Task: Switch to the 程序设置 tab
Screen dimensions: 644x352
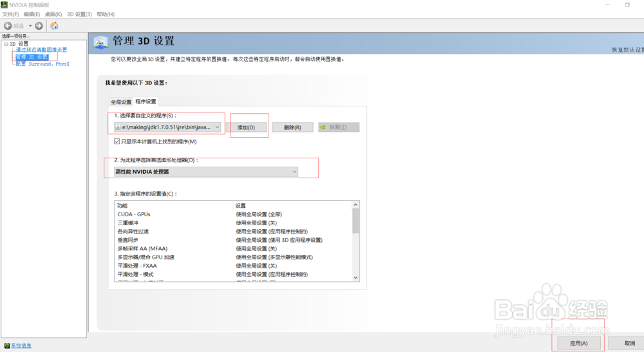Action: (x=146, y=101)
